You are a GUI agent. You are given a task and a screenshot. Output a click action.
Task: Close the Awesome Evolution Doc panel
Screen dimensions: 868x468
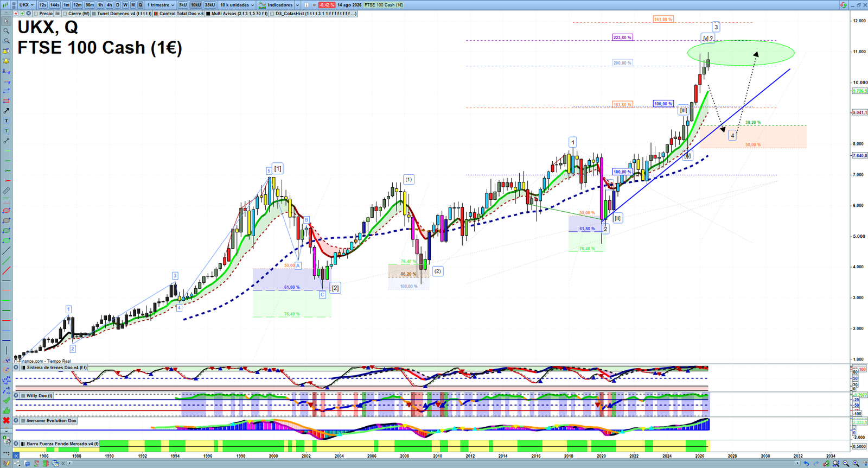pyautogui.click(x=16, y=420)
